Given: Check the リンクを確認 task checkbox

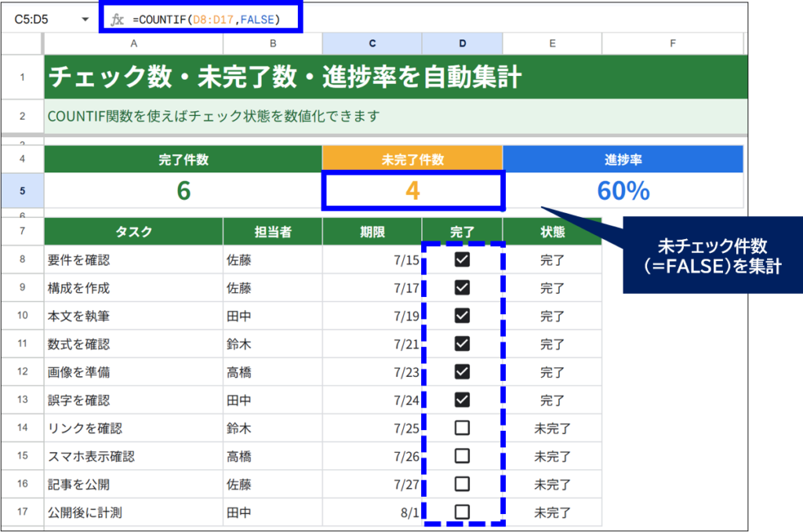Looking at the screenshot, I should coord(462,428).
